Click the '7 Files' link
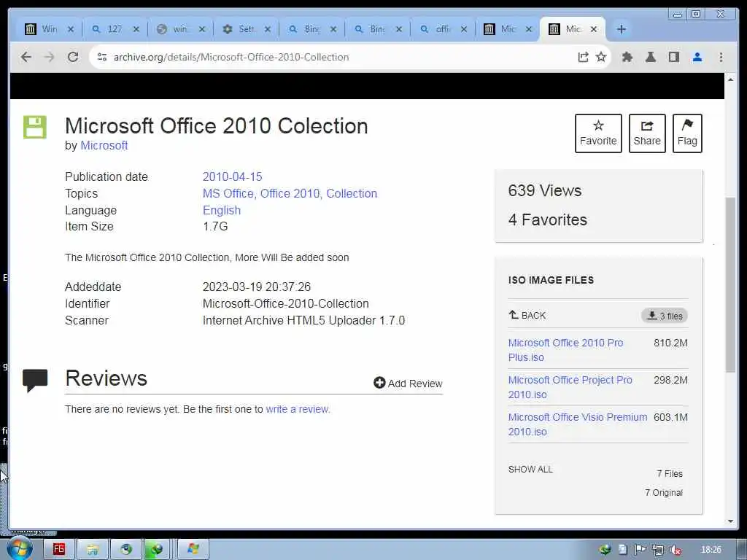 pos(670,473)
